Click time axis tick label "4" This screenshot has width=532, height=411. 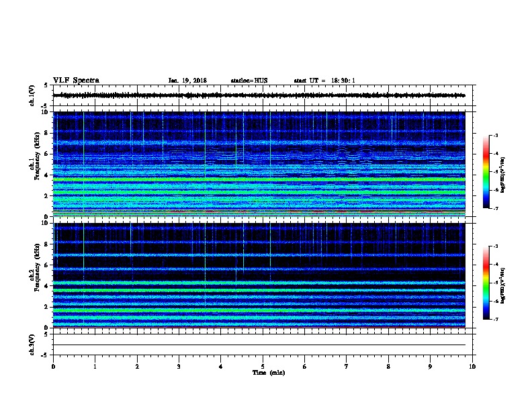[x=221, y=367]
